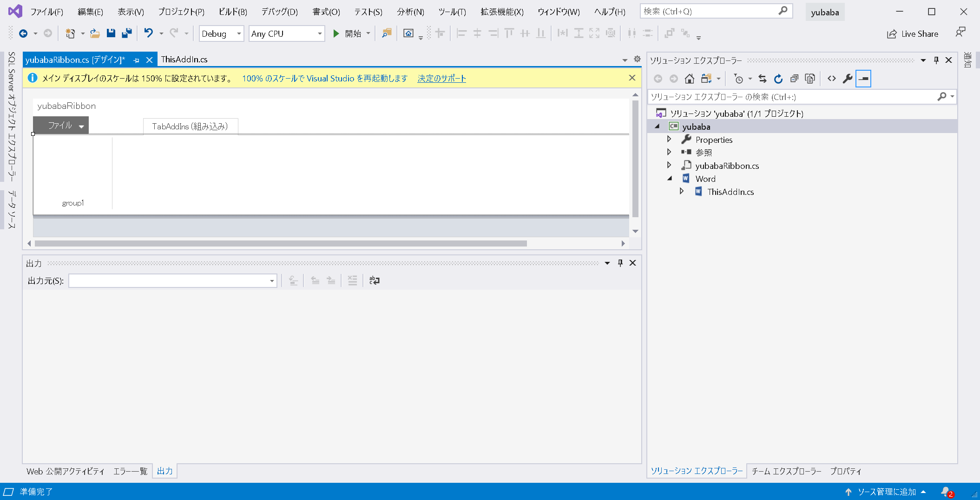Viewport: 980px width, 500px height.
Task: Toggle the pending changes filter in Solution Explorer
Action: pyautogui.click(x=738, y=79)
